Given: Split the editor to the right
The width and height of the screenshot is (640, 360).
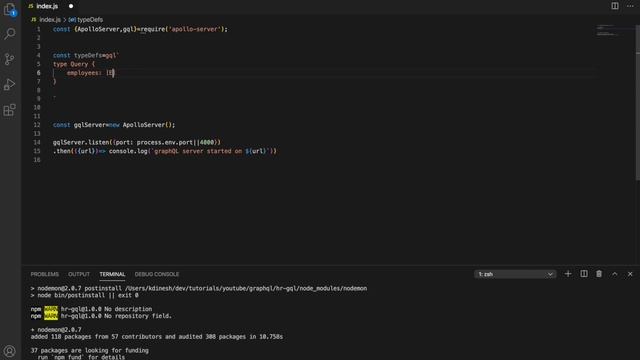Looking at the screenshot, I should pos(615,6).
